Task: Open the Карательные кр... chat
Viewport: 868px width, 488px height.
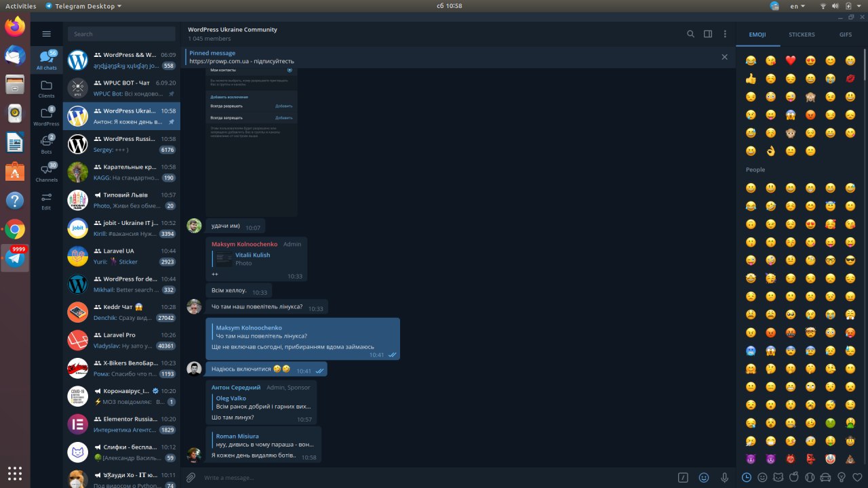Action: (121, 171)
